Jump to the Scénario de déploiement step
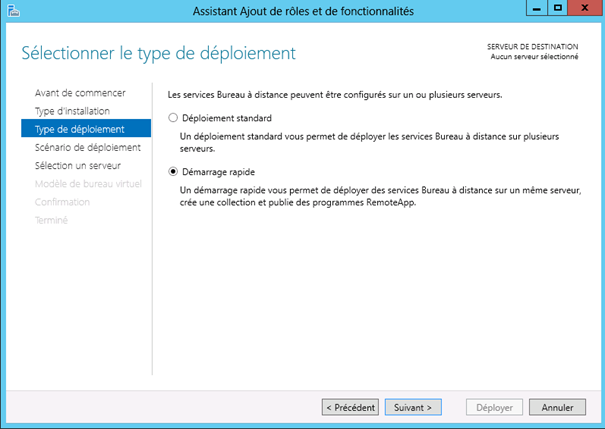The width and height of the screenshot is (605, 429). [x=87, y=147]
